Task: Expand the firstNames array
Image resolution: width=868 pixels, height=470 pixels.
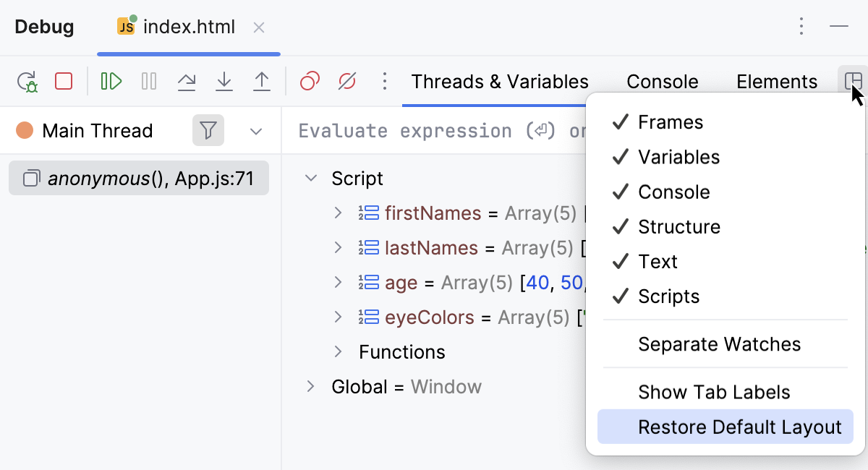Action: [x=337, y=213]
